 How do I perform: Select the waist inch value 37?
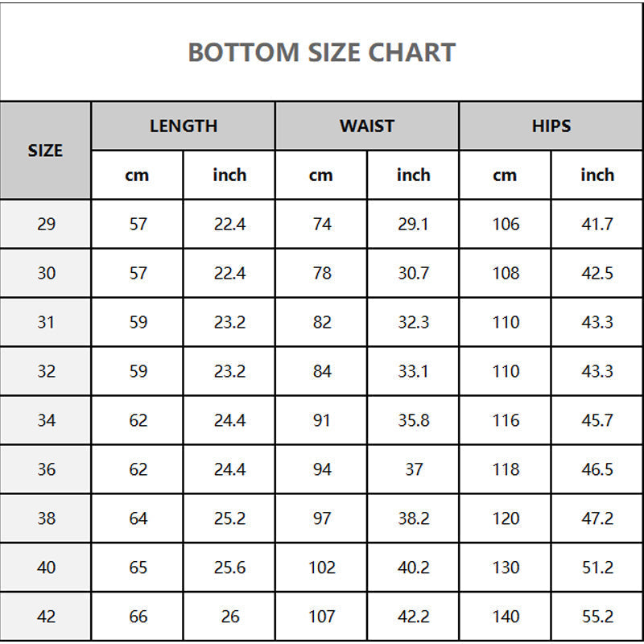pyautogui.click(x=414, y=469)
